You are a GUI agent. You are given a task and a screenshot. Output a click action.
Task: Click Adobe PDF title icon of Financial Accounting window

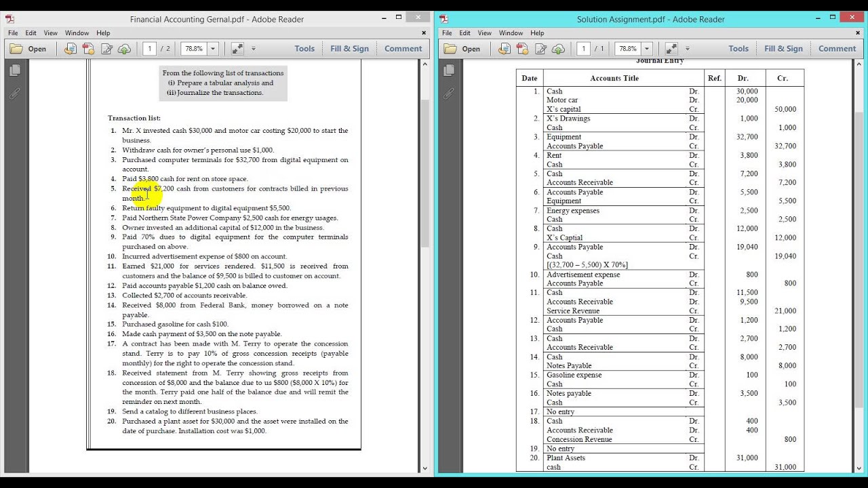coord(10,19)
